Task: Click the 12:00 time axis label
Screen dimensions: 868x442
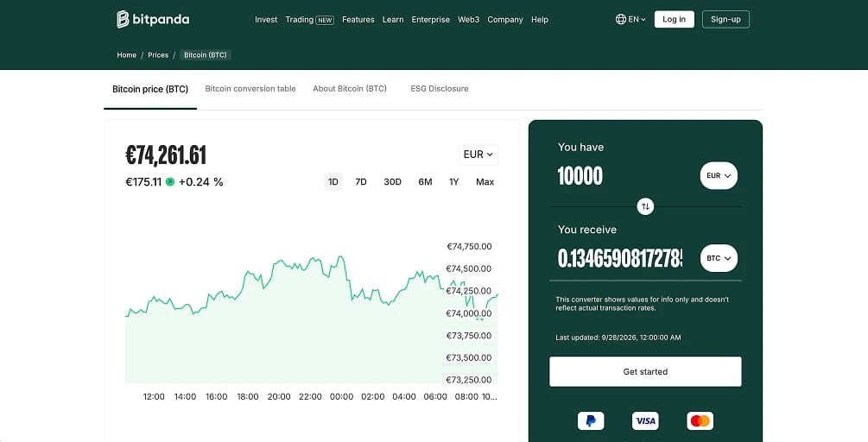Action: click(154, 396)
